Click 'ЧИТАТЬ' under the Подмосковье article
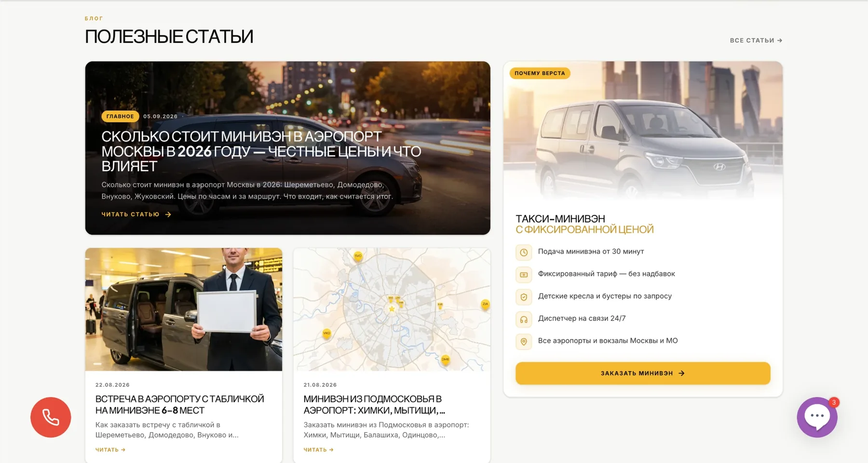Image resolution: width=868 pixels, height=463 pixels. click(x=318, y=450)
